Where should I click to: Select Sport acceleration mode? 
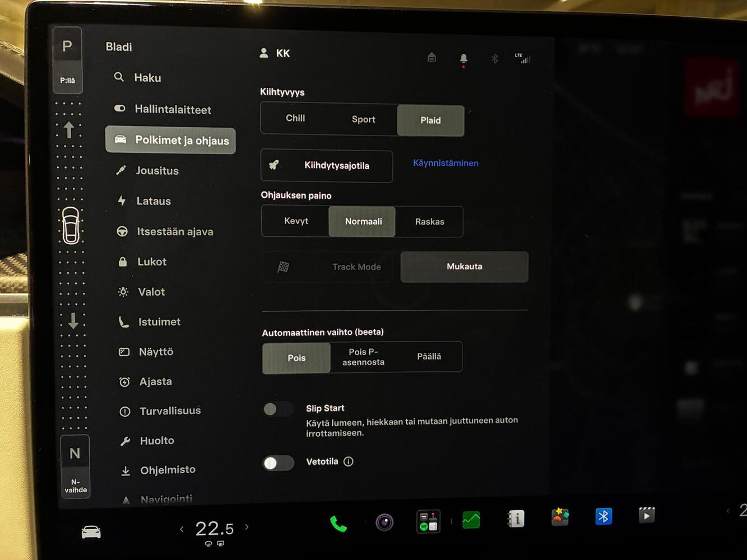coord(364,119)
